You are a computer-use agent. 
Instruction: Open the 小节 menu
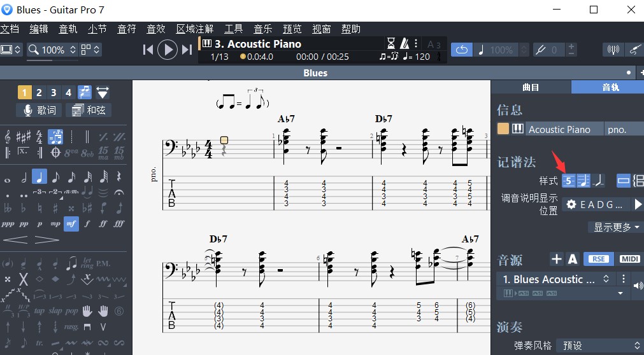[97, 29]
